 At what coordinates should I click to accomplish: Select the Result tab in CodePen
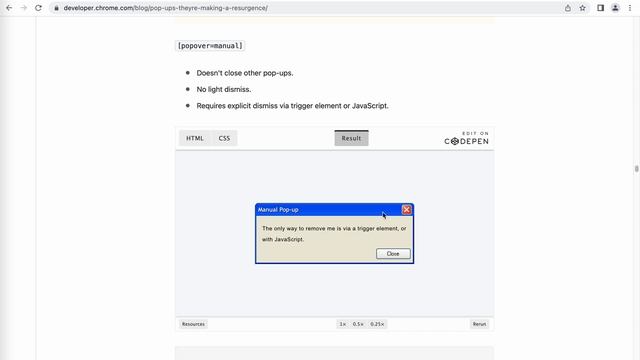click(351, 138)
